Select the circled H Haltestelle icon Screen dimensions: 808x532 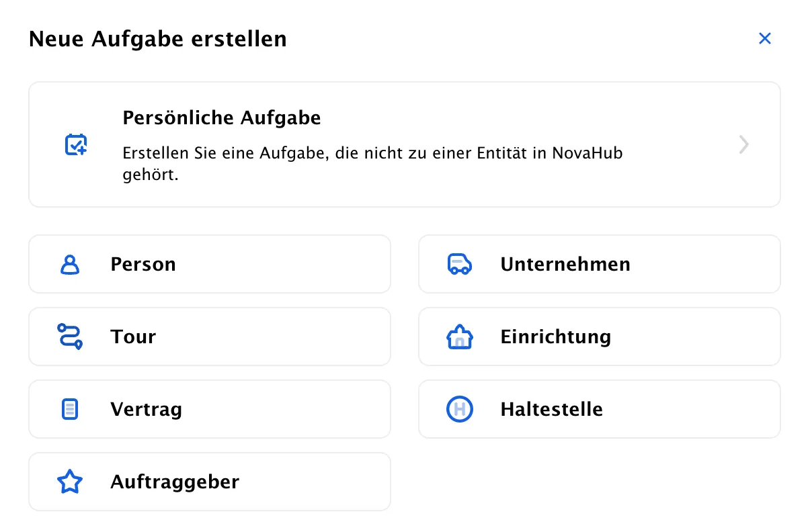click(460, 409)
